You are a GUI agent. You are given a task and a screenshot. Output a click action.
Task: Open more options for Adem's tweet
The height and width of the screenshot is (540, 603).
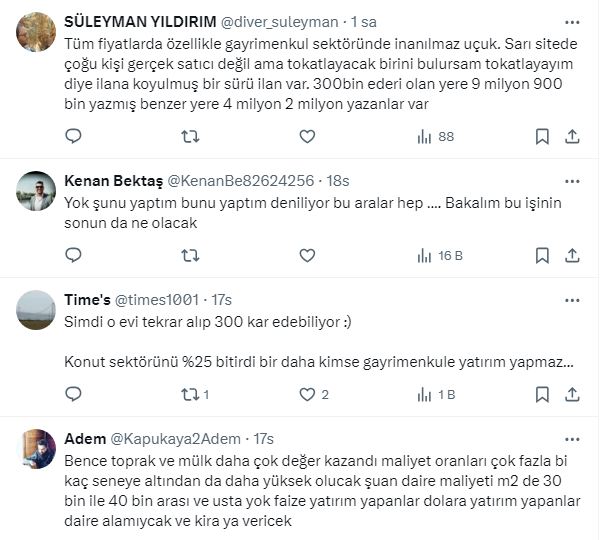pos(573,438)
